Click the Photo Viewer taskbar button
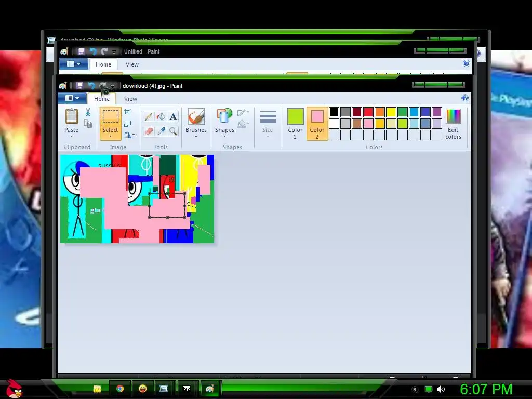Image resolution: width=532 pixels, height=399 pixels. coord(164,389)
